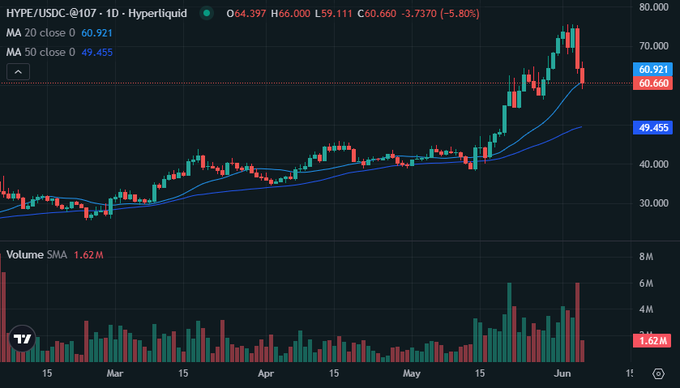Click the 40.000 price axis value

pyautogui.click(x=654, y=164)
